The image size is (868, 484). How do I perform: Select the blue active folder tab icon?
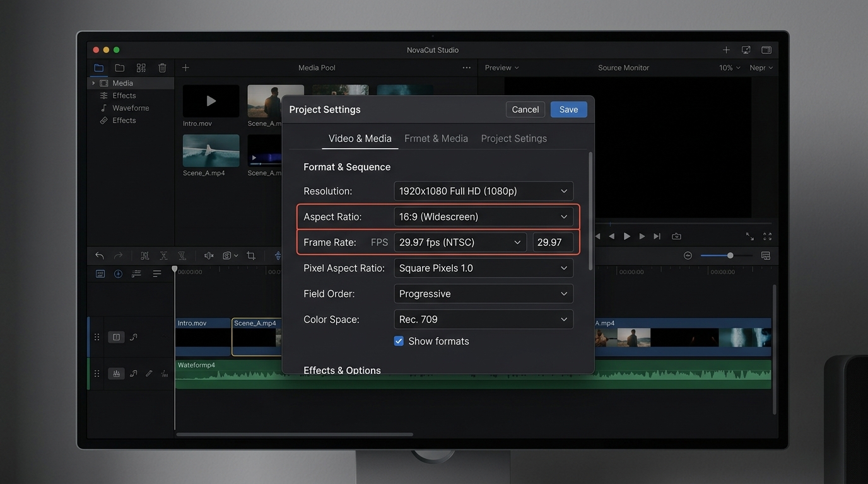tap(99, 67)
